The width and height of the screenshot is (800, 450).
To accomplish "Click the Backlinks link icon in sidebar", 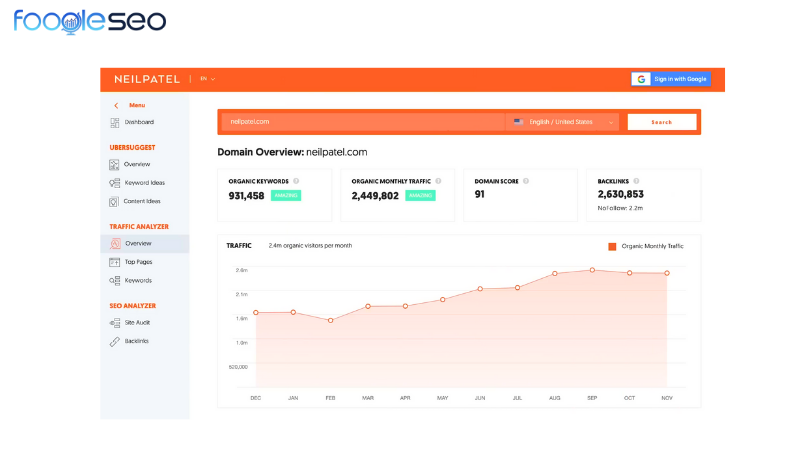I will click(x=115, y=341).
